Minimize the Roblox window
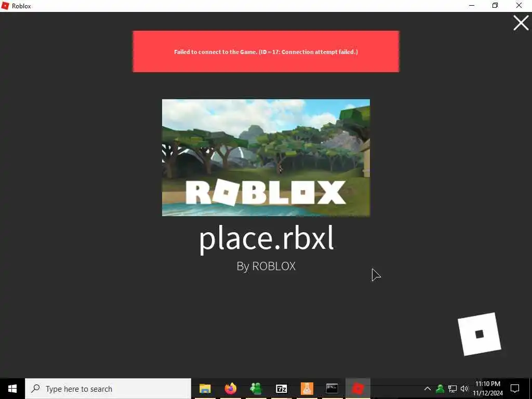The width and height of the screenshot is (532, 399). point(472,6)
